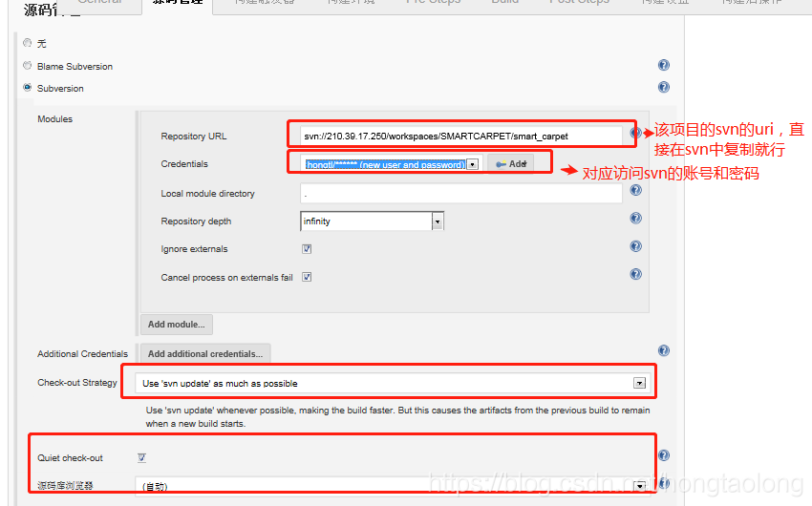Show help for Additional Credentials
This screenshot has width=812, height=506.
[x=663, y=350]
